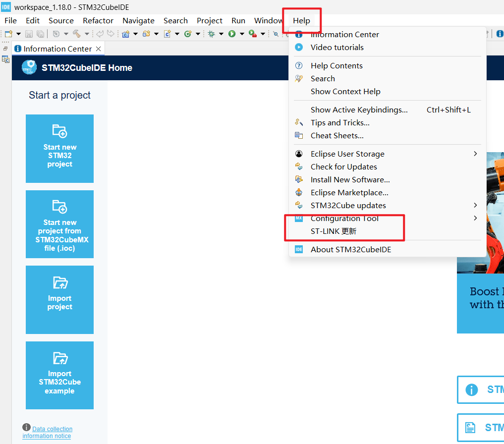This screenshot has width=504, height=444.
Task: Expand the Debug dropdown arrow
Action: pyautogui.click(x=221, y=34)
